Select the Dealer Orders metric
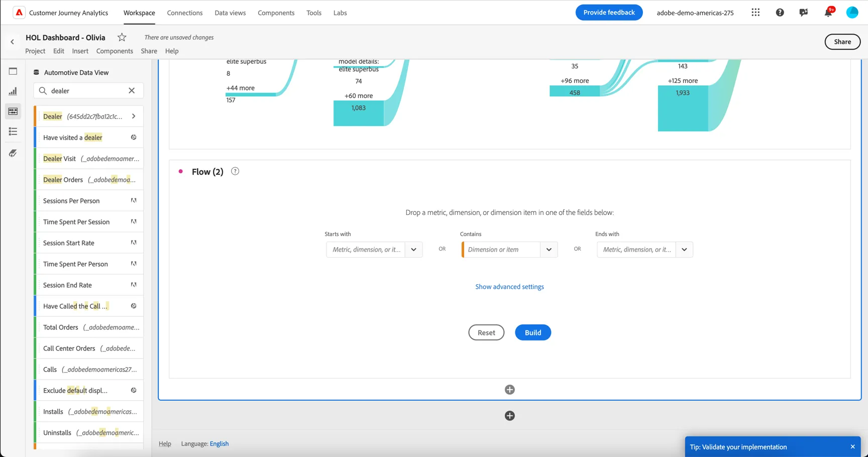Image resolution: width=868 pixels, height=457 pixels. [x=89, y=180]
